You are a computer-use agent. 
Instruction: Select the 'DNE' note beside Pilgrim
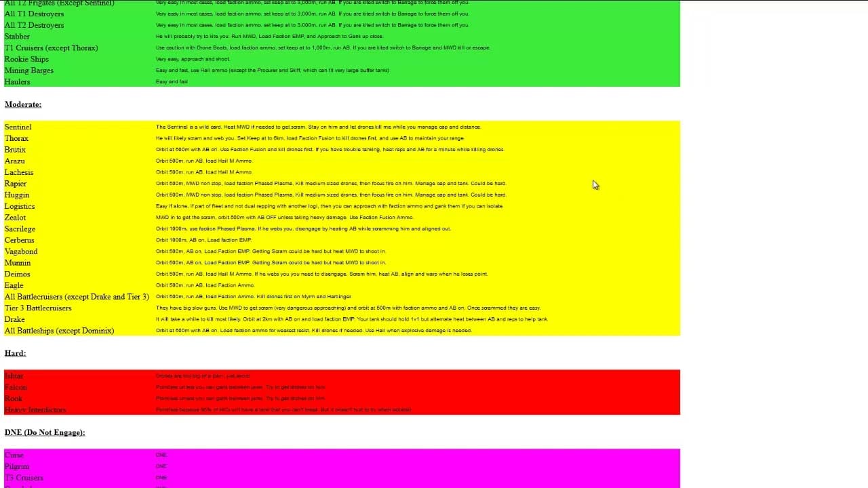tap(161, 466)
